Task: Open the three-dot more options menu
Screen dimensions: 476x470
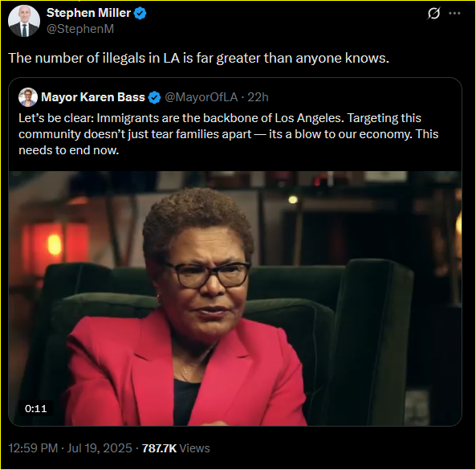Action: point(454,14)
